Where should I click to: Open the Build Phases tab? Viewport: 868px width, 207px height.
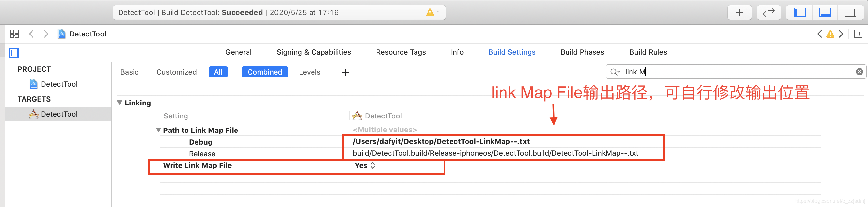pos(582,52)
